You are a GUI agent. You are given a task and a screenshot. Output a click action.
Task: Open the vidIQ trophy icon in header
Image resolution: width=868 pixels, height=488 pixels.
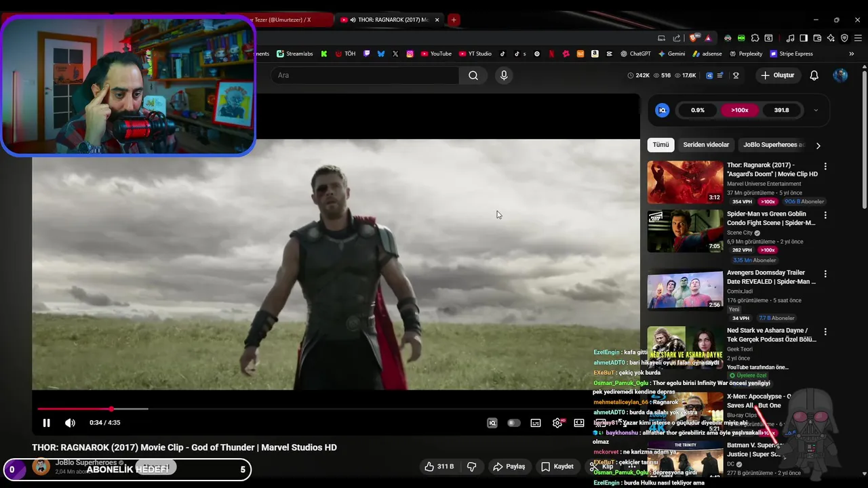pos(736,75)
